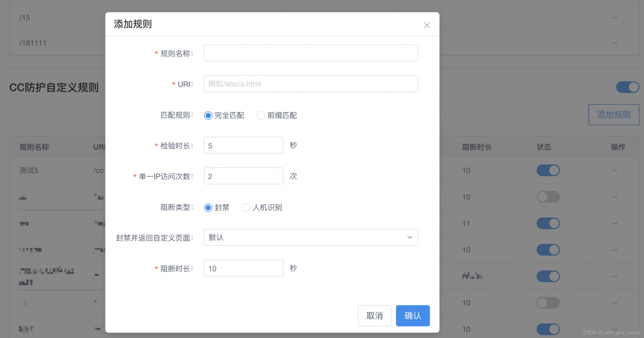Edit the 检验时长 value of 5 seconds
The image size is (644, 338).
point(243,145)
